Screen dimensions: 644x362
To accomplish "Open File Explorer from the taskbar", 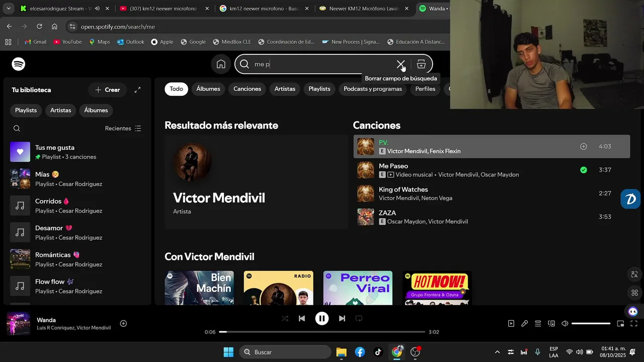I will [341, 352].
